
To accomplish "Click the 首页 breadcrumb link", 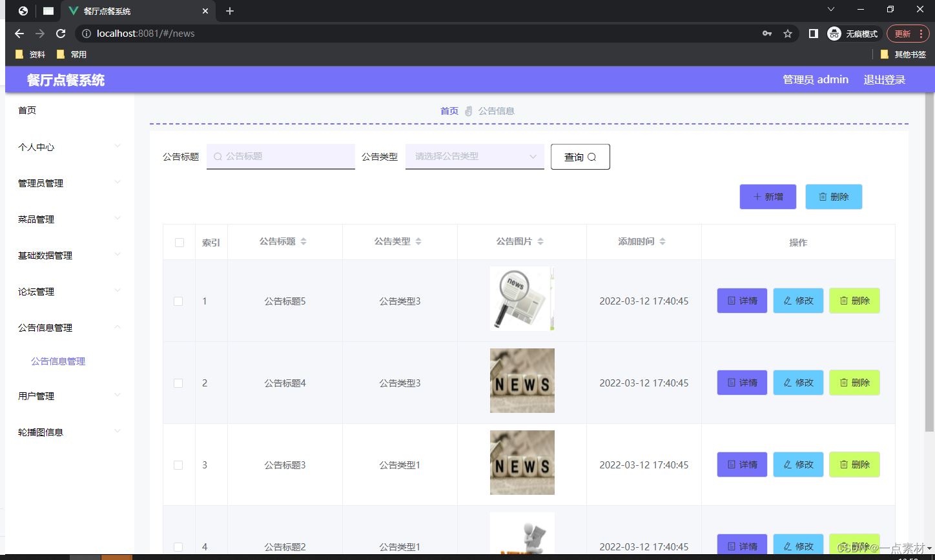I will 449,110.
